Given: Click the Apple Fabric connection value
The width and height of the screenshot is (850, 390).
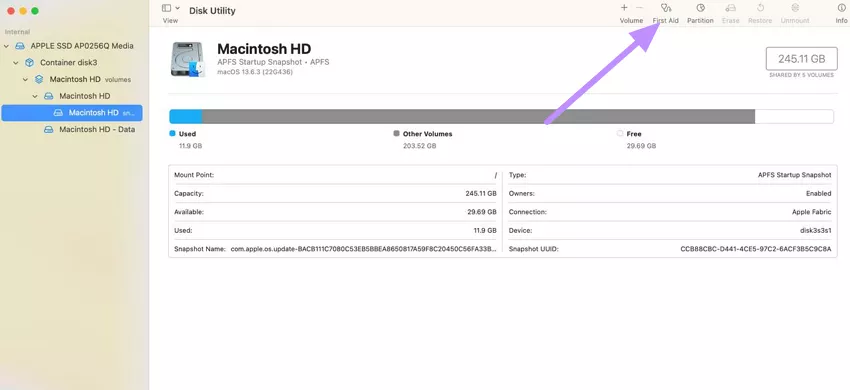Looking at the screenshot, I should (812, 212).
